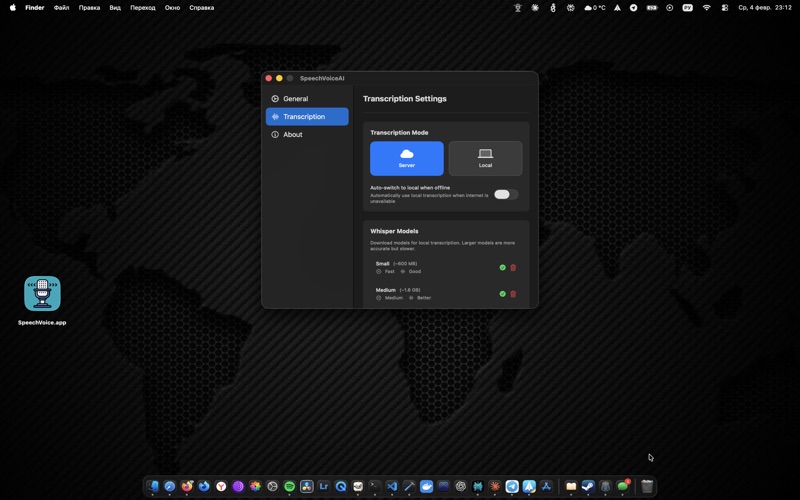This screenshot has height=500, width=800.
Task: Open Lightroom from the Dock
Action: pos(323,486)
